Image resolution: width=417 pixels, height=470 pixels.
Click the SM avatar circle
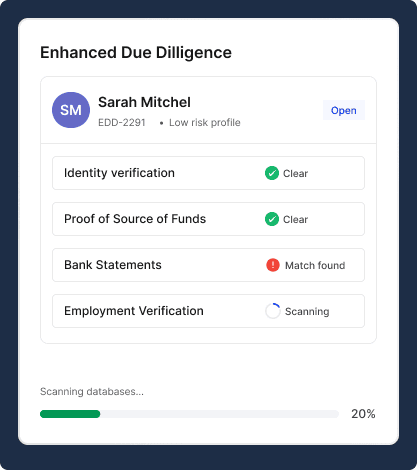tap(71, 110)
